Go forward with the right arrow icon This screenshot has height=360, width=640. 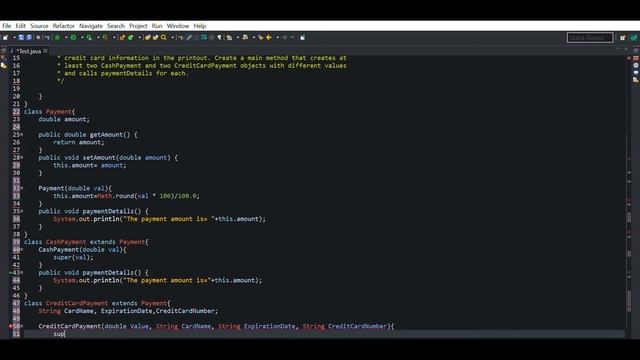[x=284, y=38]
